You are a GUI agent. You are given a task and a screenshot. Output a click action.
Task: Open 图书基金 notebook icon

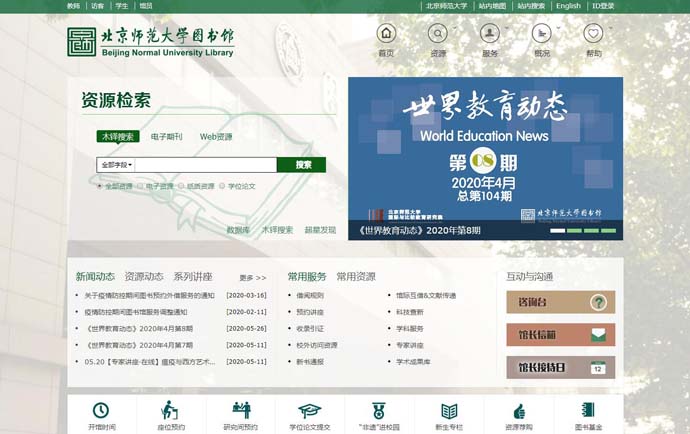588,410
